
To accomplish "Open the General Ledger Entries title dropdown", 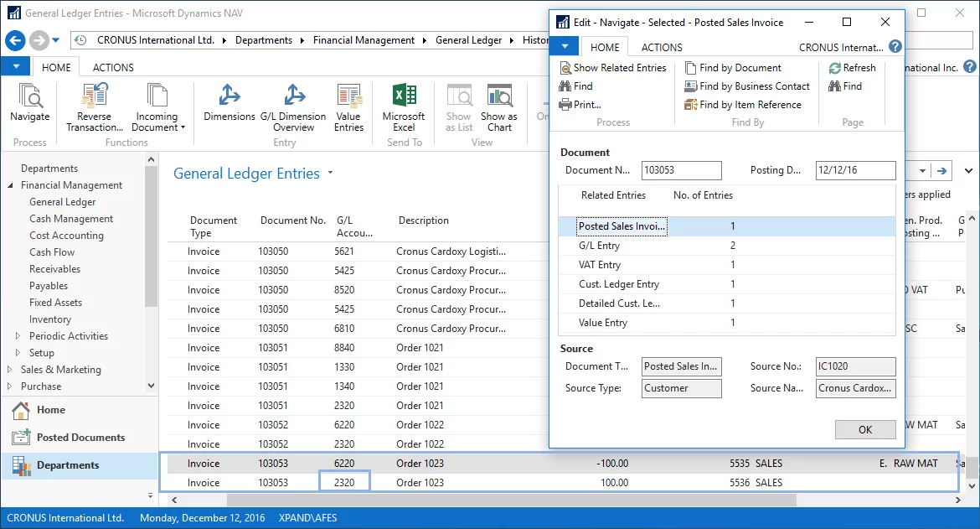I will [331, 174].
